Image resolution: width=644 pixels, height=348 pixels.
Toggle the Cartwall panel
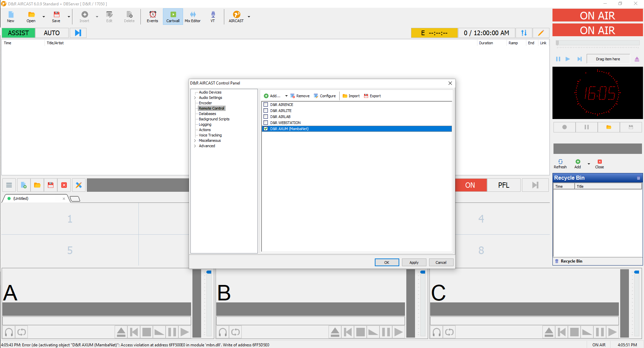pos(173,16)
